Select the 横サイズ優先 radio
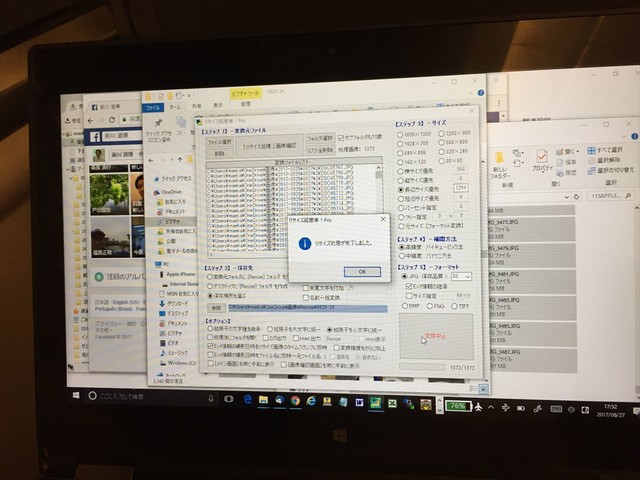The image size is (640, 480). click(400, 171)
